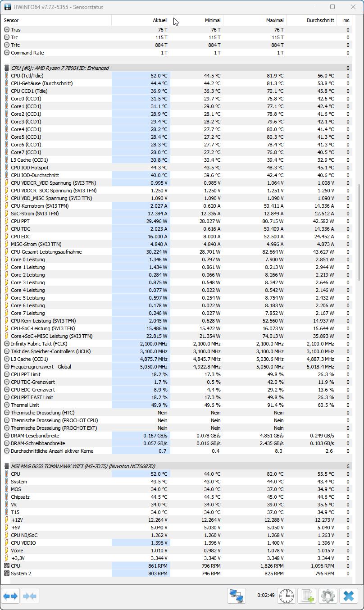Click chip icon of MSI MAG B650 header

tap(7, 466)
